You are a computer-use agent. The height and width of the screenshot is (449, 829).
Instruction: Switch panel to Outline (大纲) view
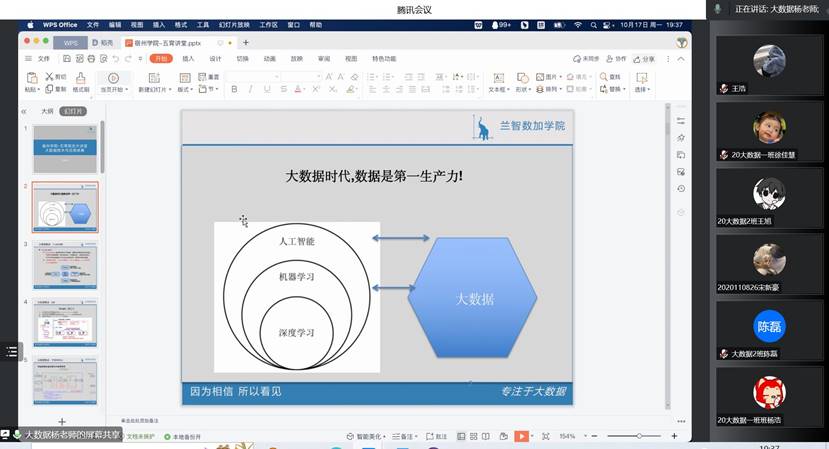46,112
